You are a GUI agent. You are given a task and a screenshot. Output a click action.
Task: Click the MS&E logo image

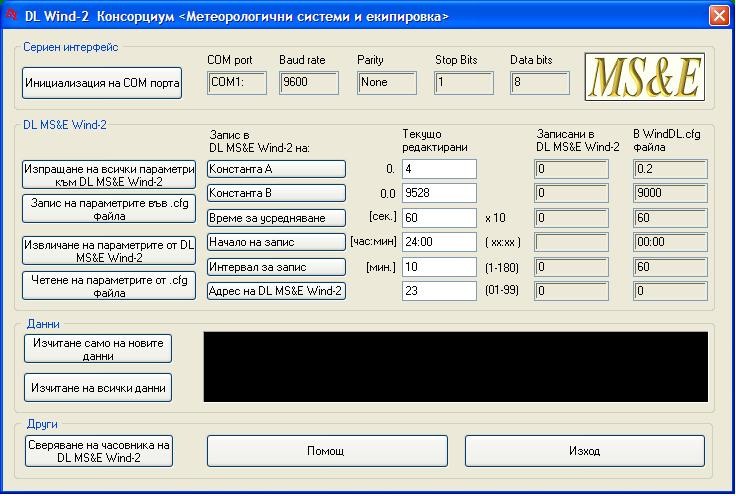tap(645, 77)
